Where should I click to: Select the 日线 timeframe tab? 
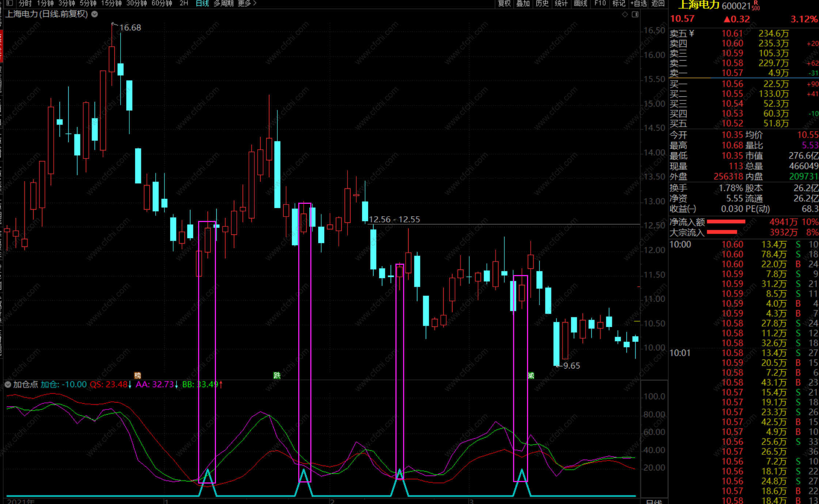pyautogui.click(x=202, y=3)
